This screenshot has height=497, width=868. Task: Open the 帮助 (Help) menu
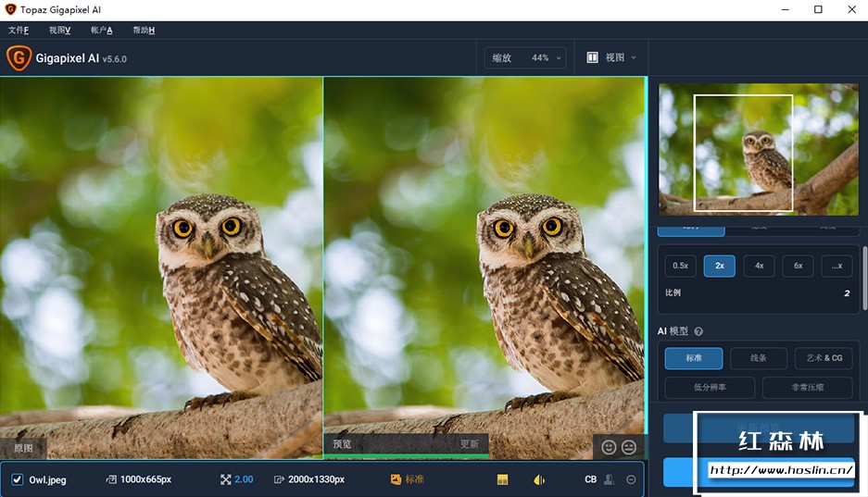144,30
